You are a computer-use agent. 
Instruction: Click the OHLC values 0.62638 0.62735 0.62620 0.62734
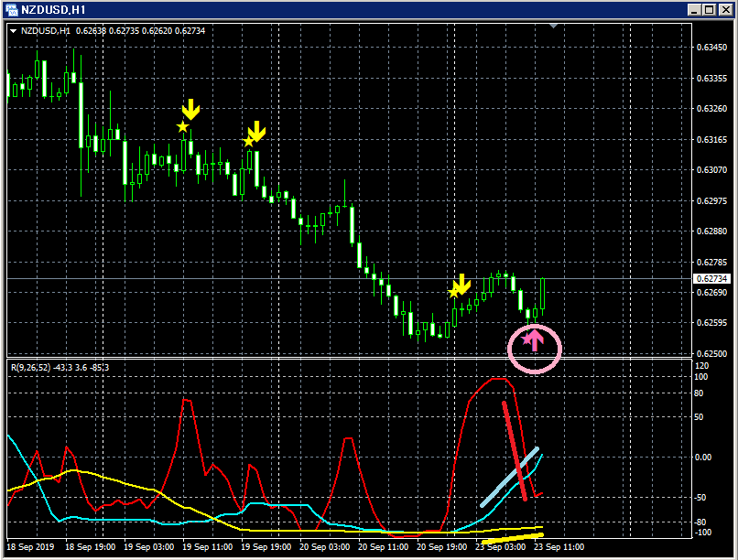[140, 31]
